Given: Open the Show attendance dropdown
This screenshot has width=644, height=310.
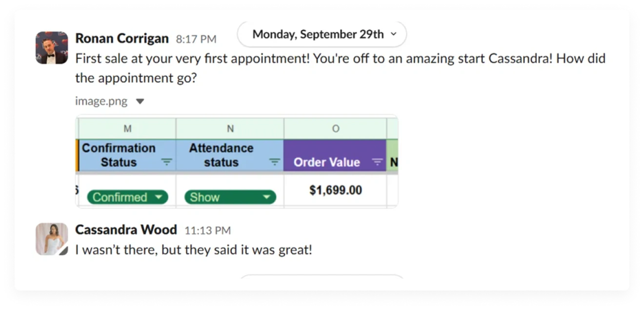Looking at the screenshot, I should [x=230, y=197].
